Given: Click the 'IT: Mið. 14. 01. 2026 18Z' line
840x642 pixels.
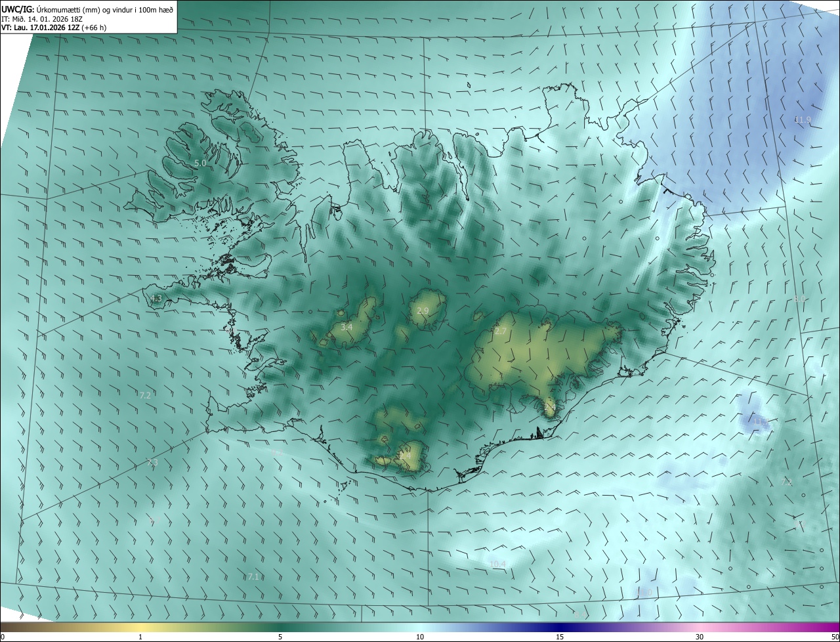Looking at the screenshot, I should pyautogui.click(x=41, y=19).
